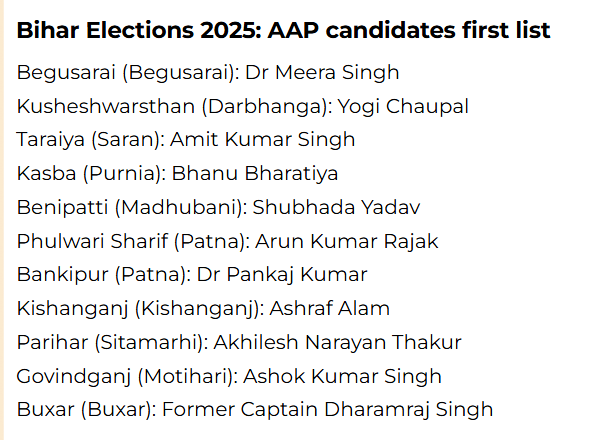
Task: Click the district name 'Sitamarhi'
Action: coord(149,343)
